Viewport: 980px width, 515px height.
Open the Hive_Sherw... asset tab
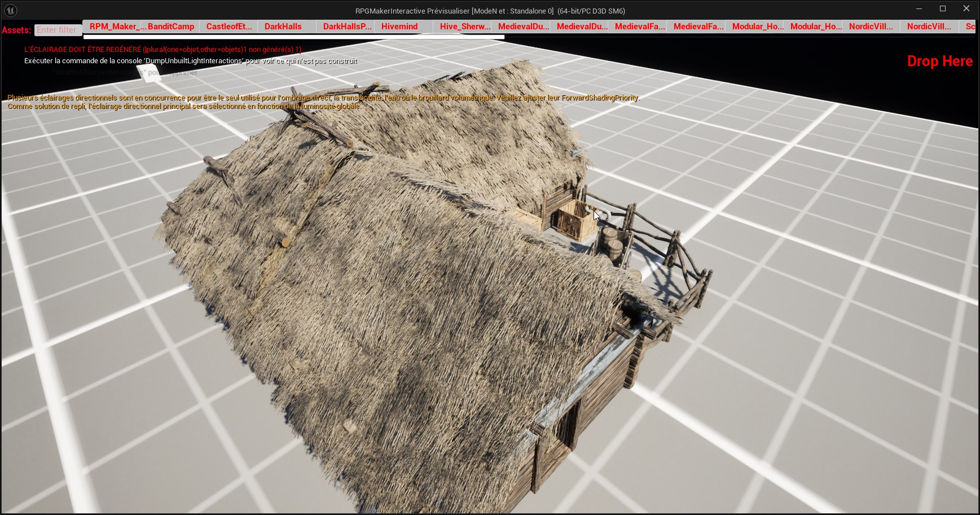pyautogui.click(x=462, y=27)
